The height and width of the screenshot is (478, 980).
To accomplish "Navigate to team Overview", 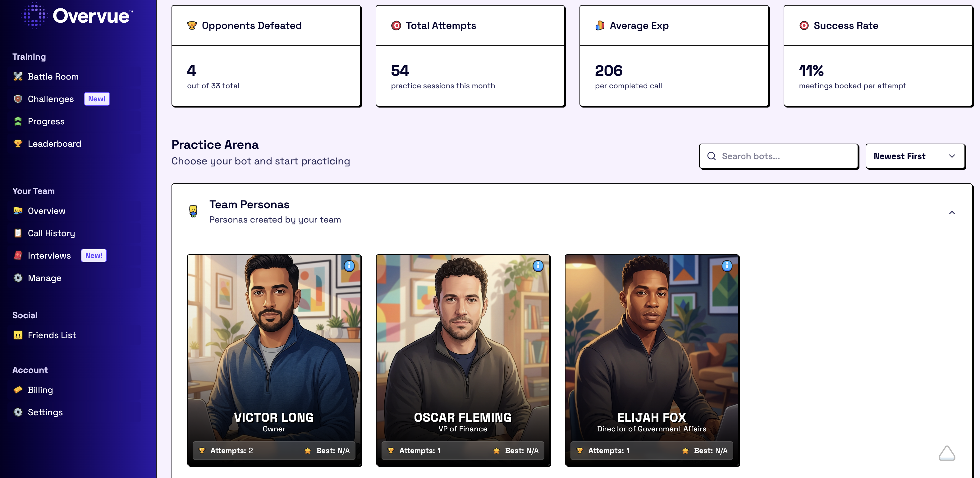I will pos(46,211).
